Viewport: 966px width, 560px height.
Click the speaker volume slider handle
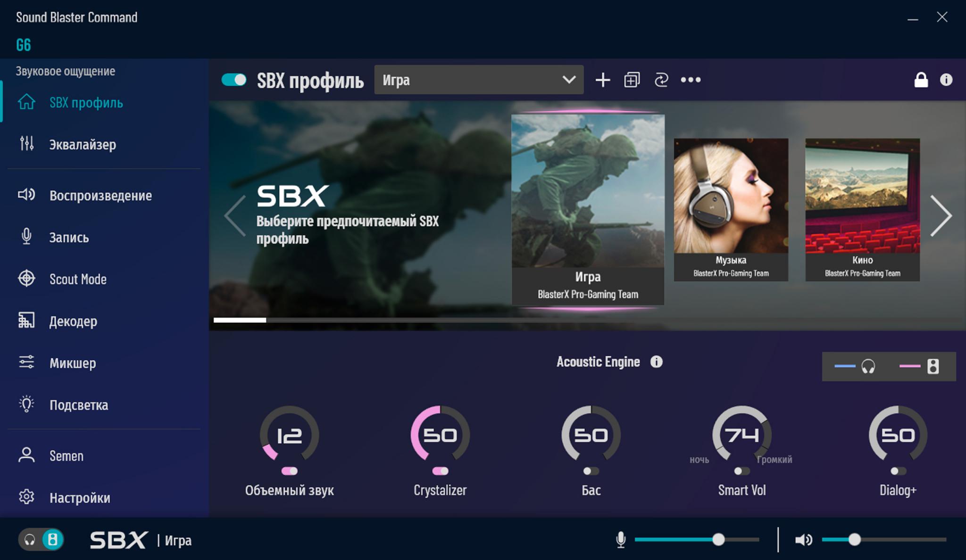click(x=854, y=540)
